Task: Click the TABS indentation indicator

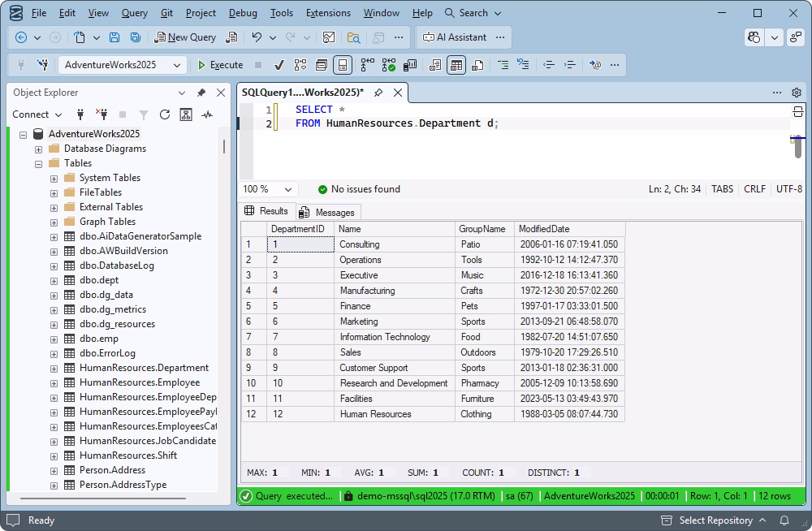Action: point(722,189)
